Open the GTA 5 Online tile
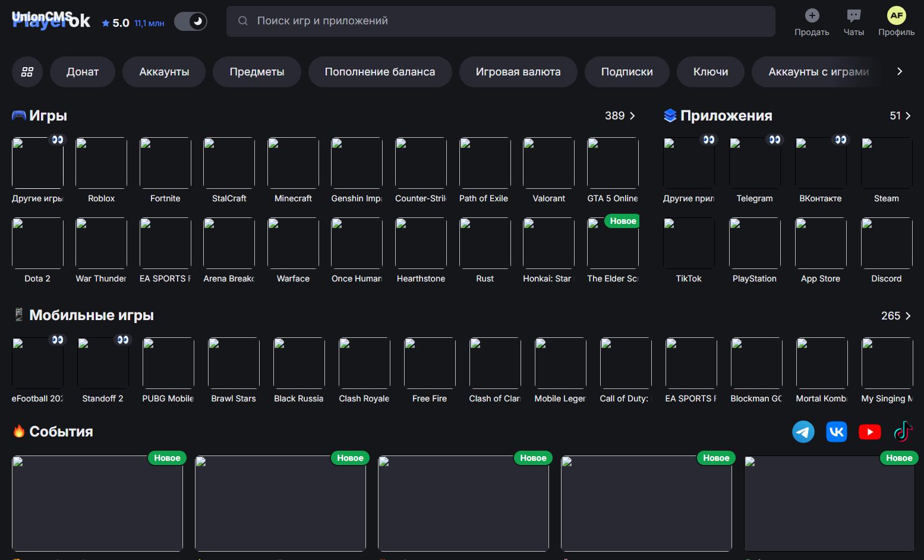 tap(613, 171)
